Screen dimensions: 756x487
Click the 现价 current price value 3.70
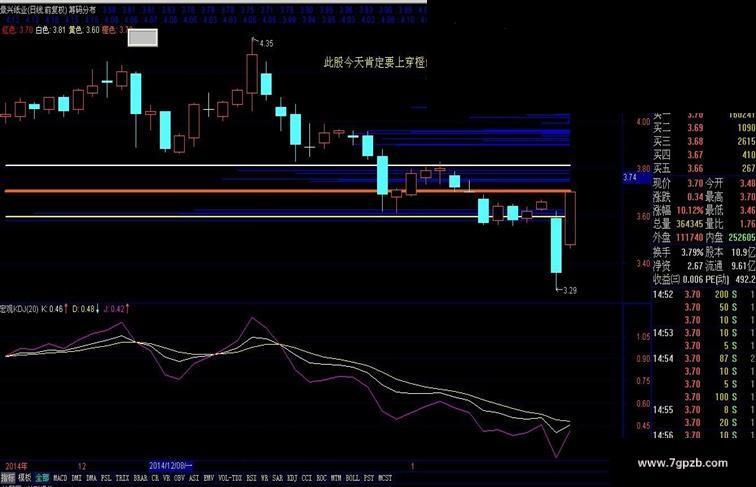click(695, 183)
